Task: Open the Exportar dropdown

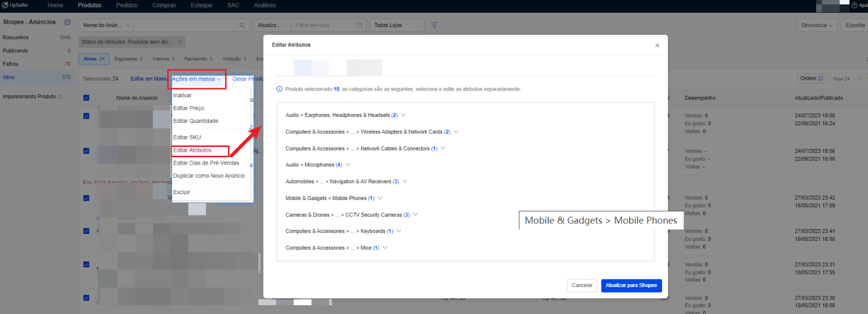Action: (x=856, y=25)
